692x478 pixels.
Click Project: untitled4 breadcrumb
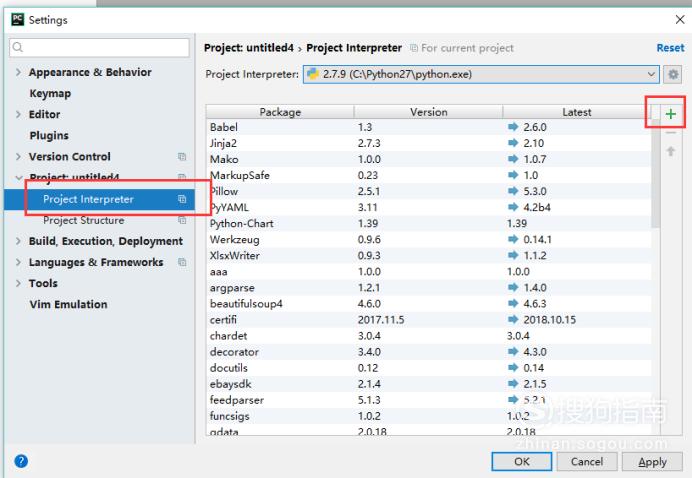(x=248, y=48)
